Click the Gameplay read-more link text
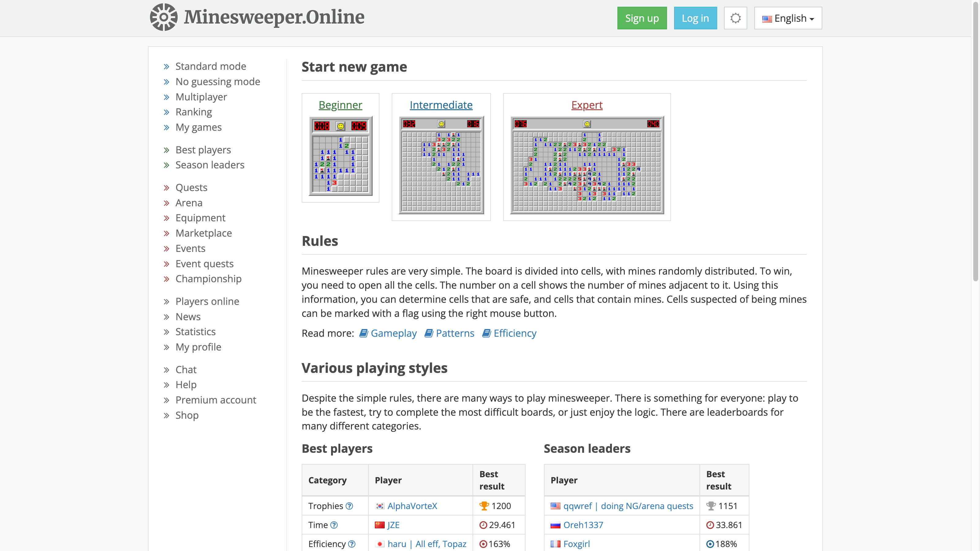Screen dimensions: 980x551 (x=394, y=333)
